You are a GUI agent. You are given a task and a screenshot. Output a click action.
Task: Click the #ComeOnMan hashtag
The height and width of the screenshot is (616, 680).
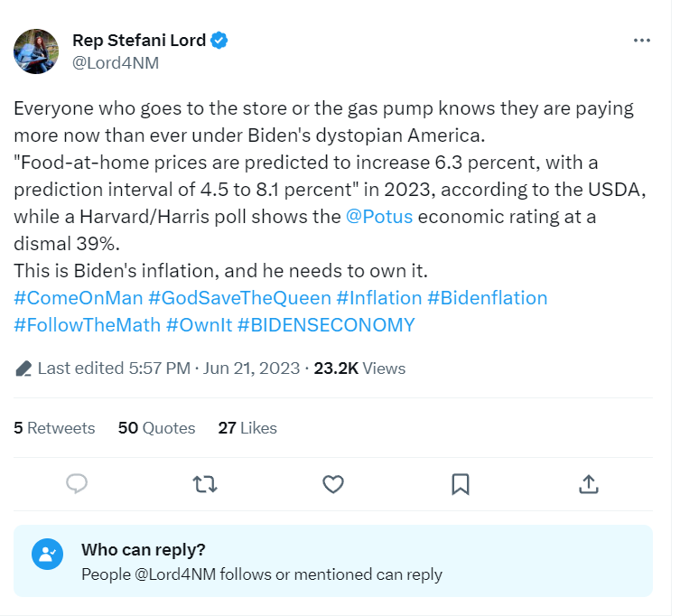[x=78, y=298]
